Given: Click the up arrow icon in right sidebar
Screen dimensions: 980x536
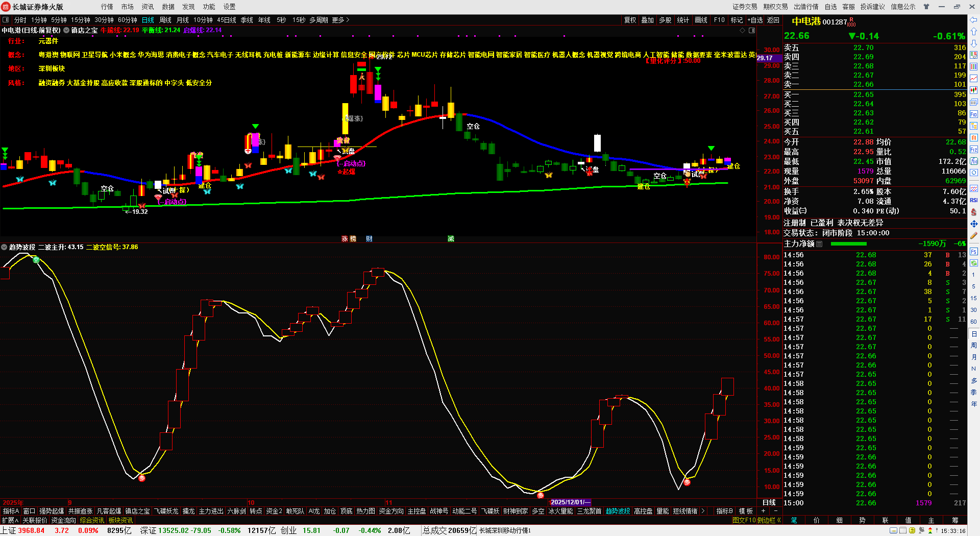Looking at the screenshot, I should tap(974, 32).
